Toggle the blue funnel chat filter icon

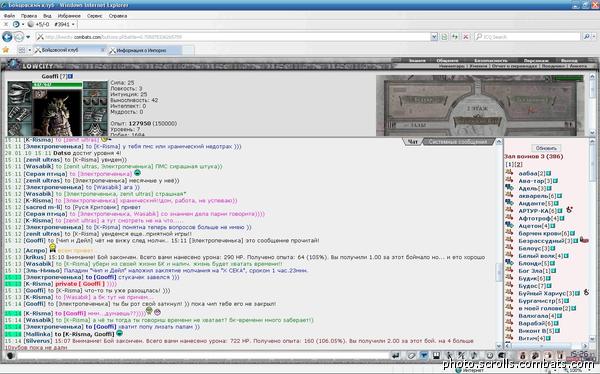pyautogui.click(x=424, y=356)
